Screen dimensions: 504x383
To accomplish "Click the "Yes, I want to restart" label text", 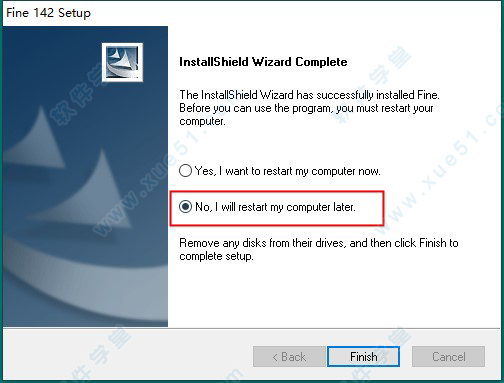I will point(287,171).
